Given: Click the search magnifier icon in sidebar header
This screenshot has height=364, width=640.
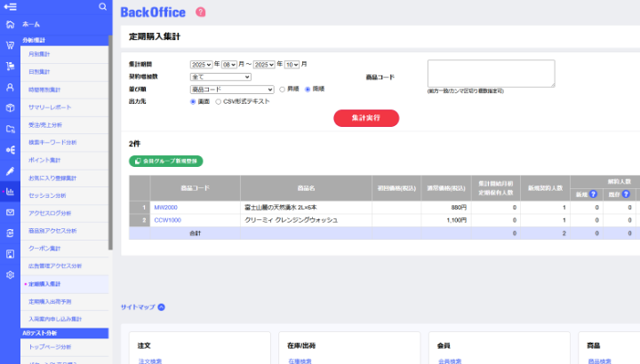Looking at the screenshot, I should (x=103, y=7).
